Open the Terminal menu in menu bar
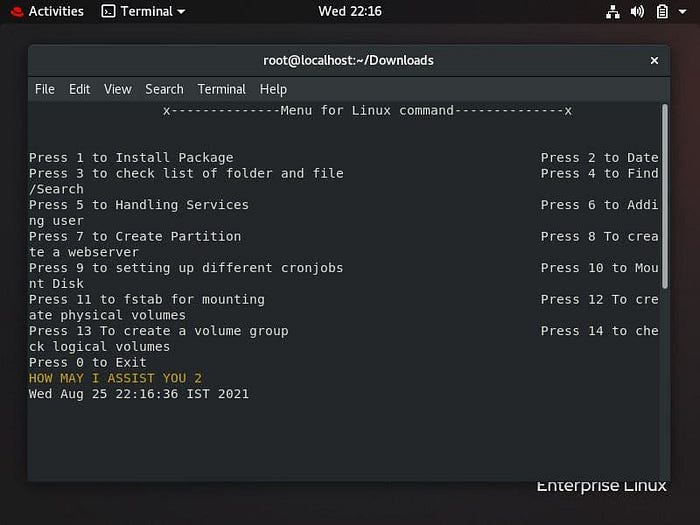The width and height of the screenshot is (700, 525). (221, 89)
